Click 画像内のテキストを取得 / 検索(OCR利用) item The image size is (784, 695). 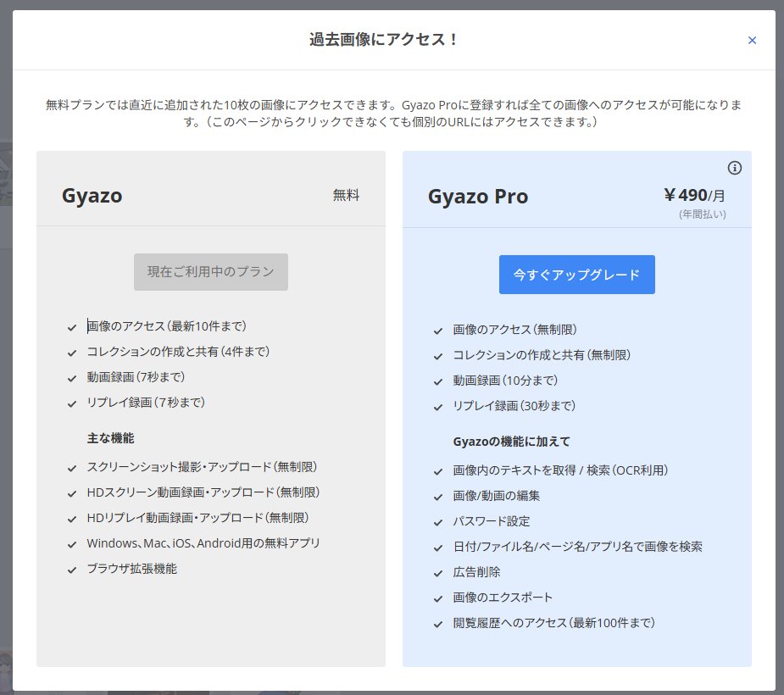click(560, 470)
